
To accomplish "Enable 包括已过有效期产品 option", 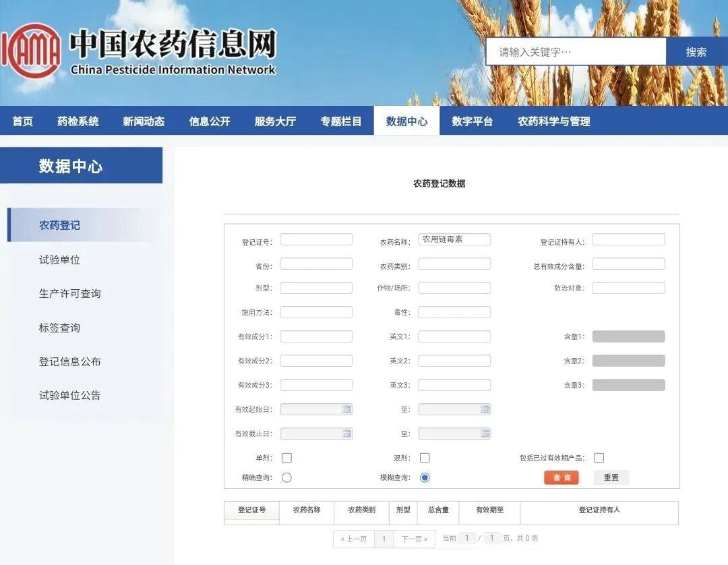I will tap(599, 457).
